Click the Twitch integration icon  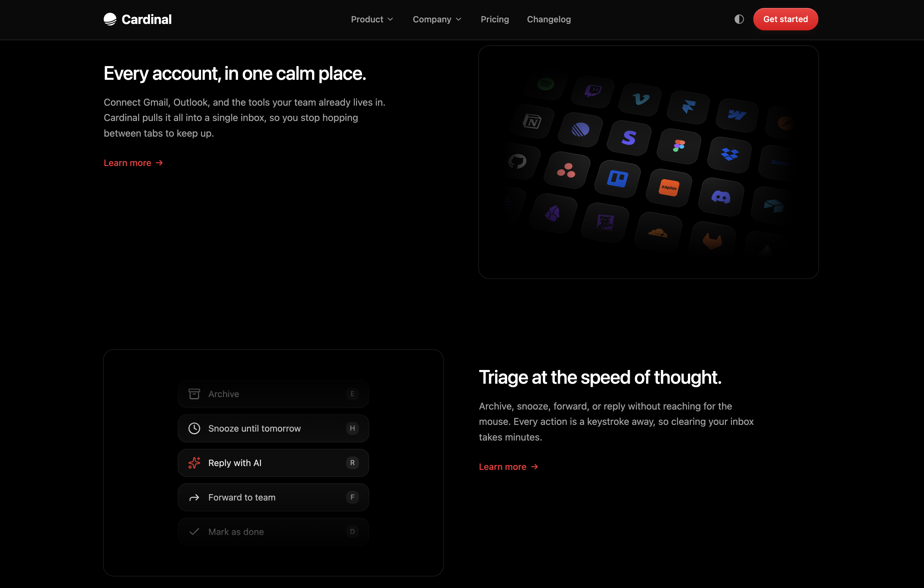(593, 91)
